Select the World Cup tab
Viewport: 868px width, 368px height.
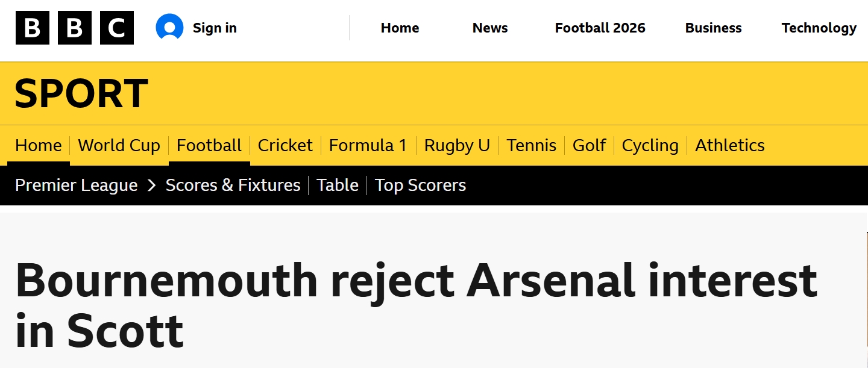coord(119,145)
